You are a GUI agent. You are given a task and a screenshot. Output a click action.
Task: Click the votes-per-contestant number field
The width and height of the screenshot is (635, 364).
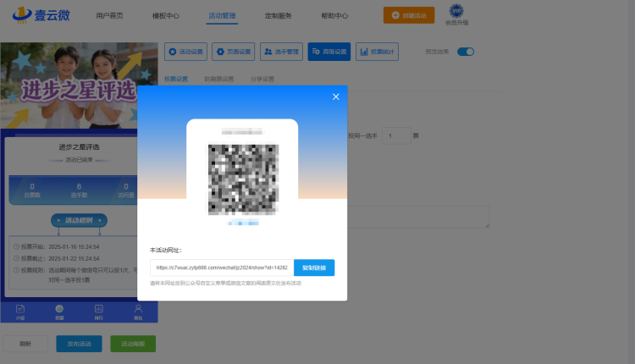pos(396,135)
